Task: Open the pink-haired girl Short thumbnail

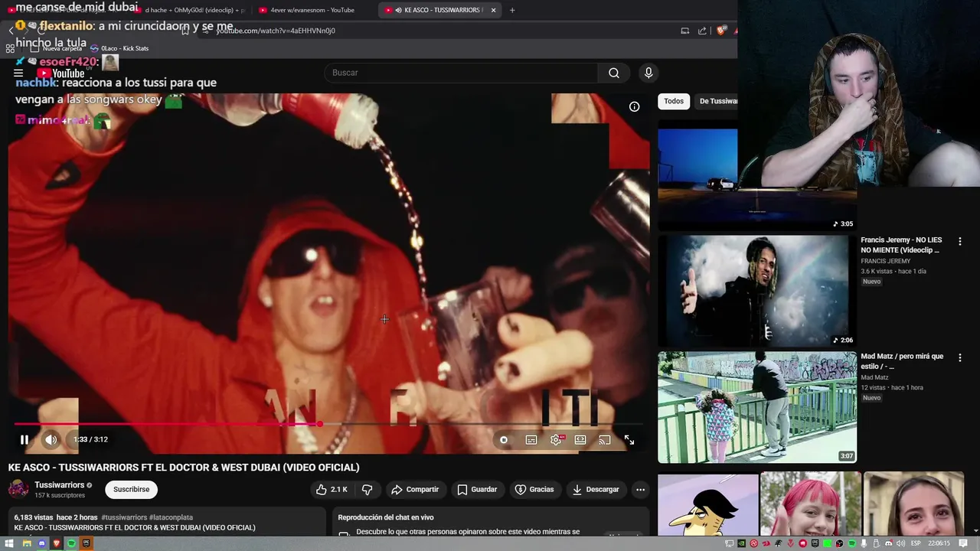Action: [x=811, y=505]
